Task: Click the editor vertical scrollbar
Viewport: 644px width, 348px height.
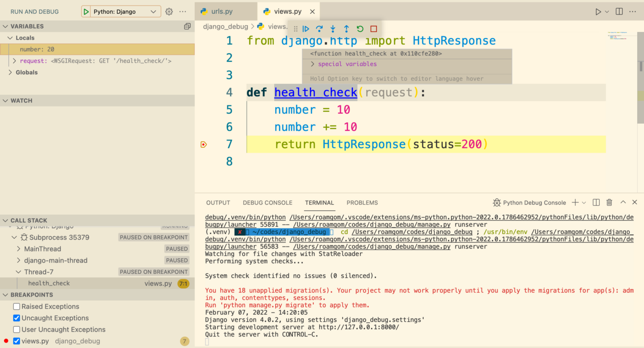Action: tap(640, 77)
